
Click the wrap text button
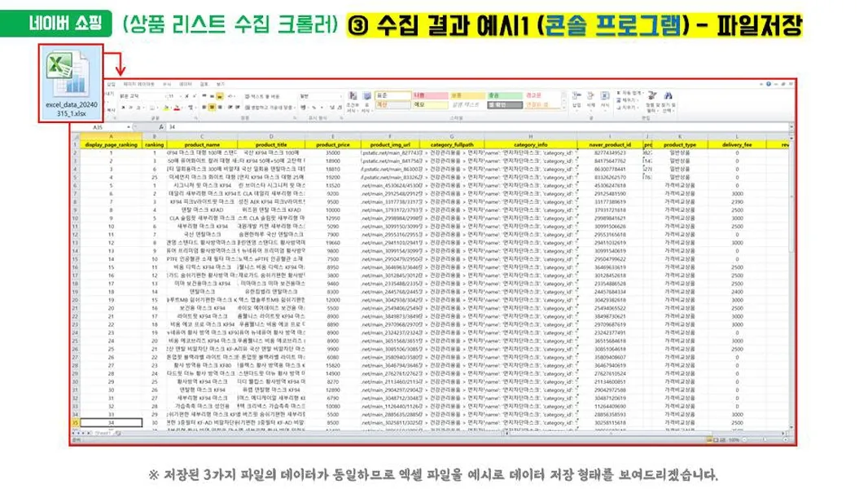click(262, 96)
